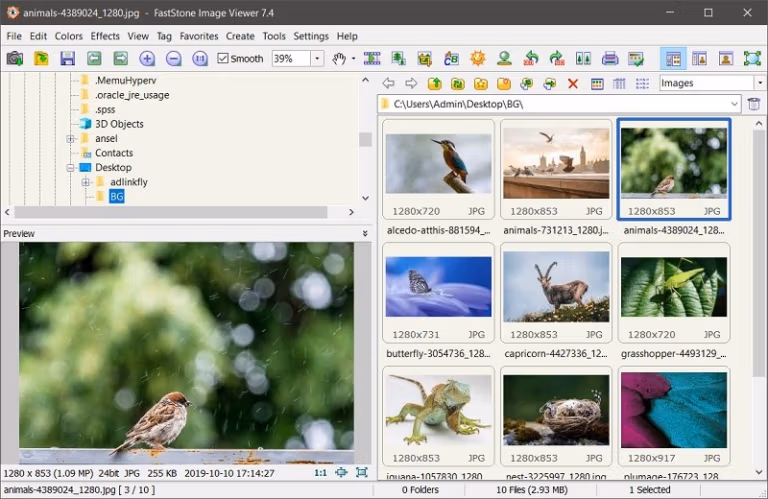The height and width of the screenshot is (499, 768).
Task: Open the Create menu
Action: [240, 36]
